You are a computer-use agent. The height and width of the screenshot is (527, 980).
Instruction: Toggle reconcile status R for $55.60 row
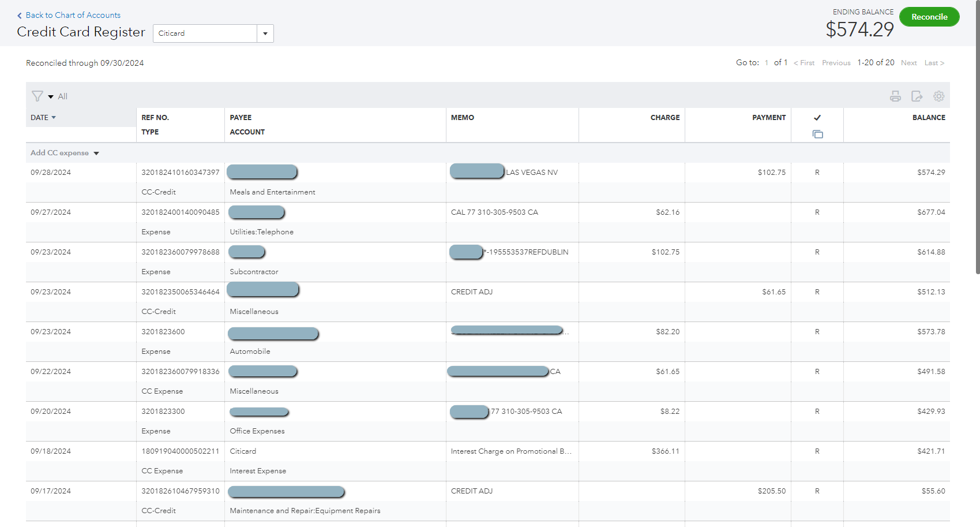coord(817,491)
